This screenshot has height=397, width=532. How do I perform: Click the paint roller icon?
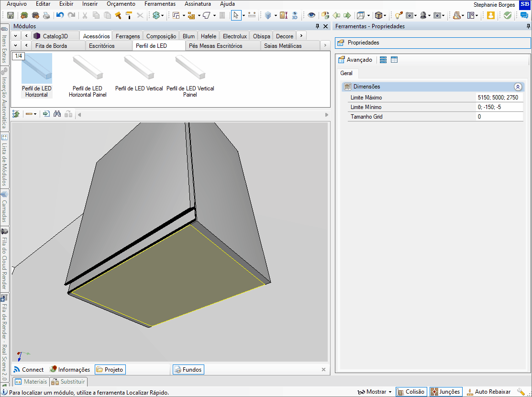[129, 15]
